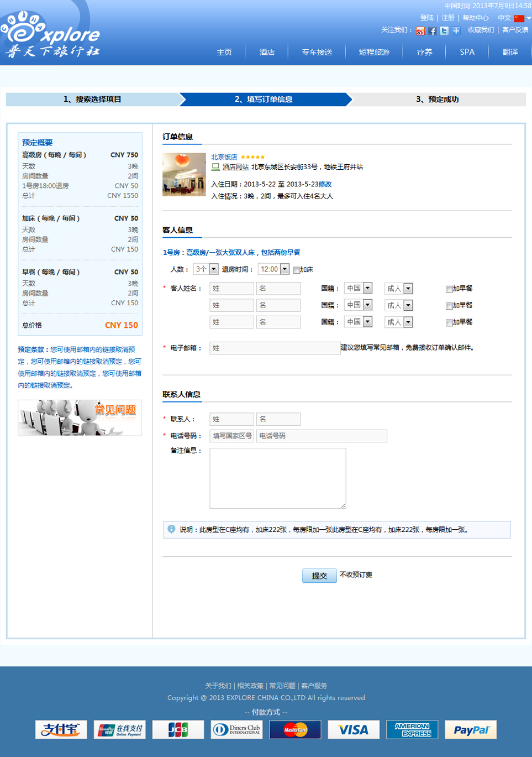Click step 3 预定成功
Viewport: 532px width, 757px height.
438,100
